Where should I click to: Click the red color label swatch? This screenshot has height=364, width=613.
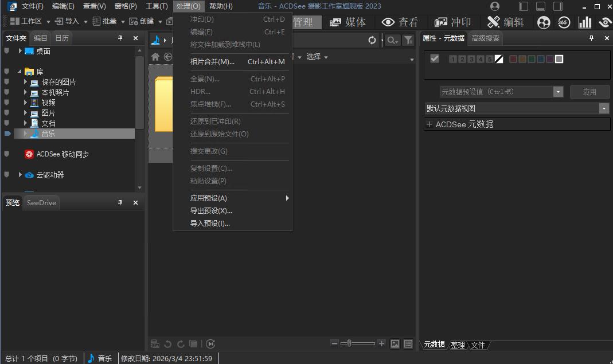tap(513, 59)
